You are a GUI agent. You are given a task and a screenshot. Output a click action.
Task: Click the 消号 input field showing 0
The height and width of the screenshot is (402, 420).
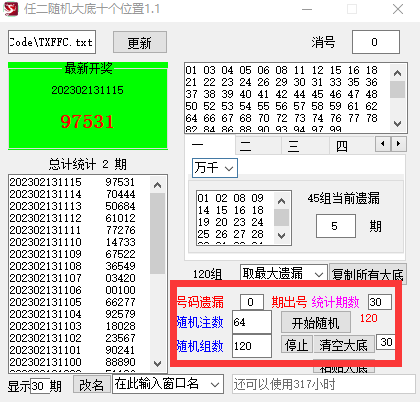(376, 42)
